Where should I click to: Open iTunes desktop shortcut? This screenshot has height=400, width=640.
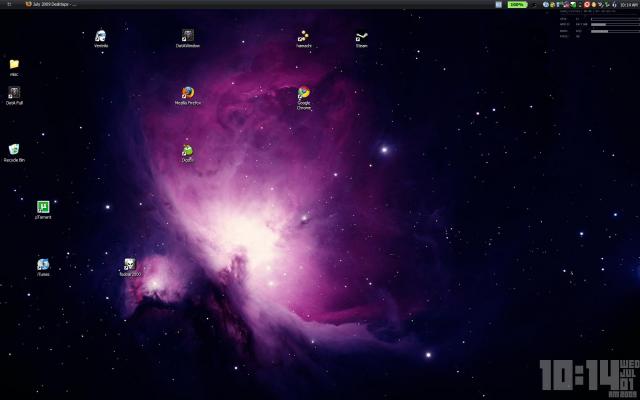(43, 265)
